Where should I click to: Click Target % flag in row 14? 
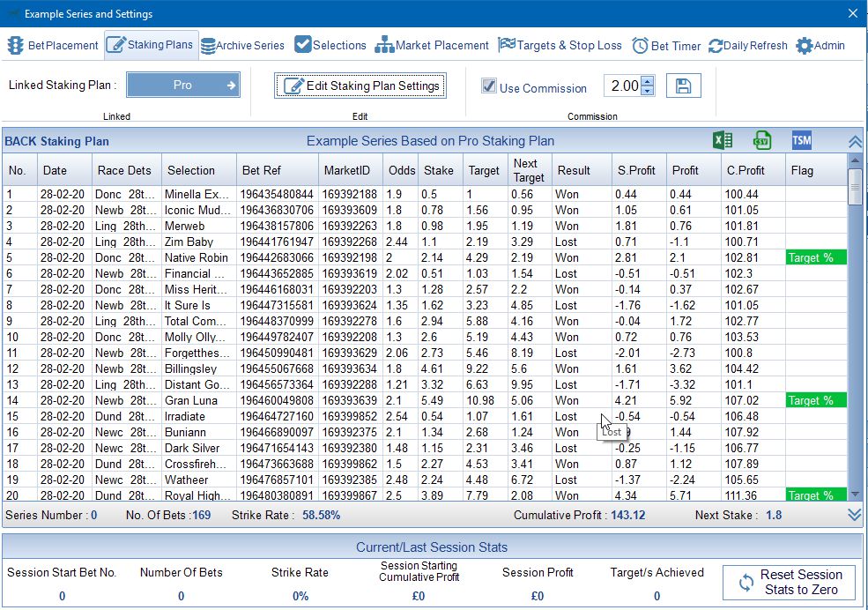(816, 400)
